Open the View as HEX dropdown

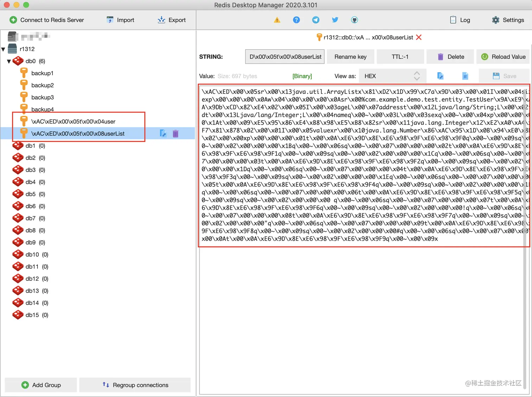pyautogui.click(x=393, y=76)
